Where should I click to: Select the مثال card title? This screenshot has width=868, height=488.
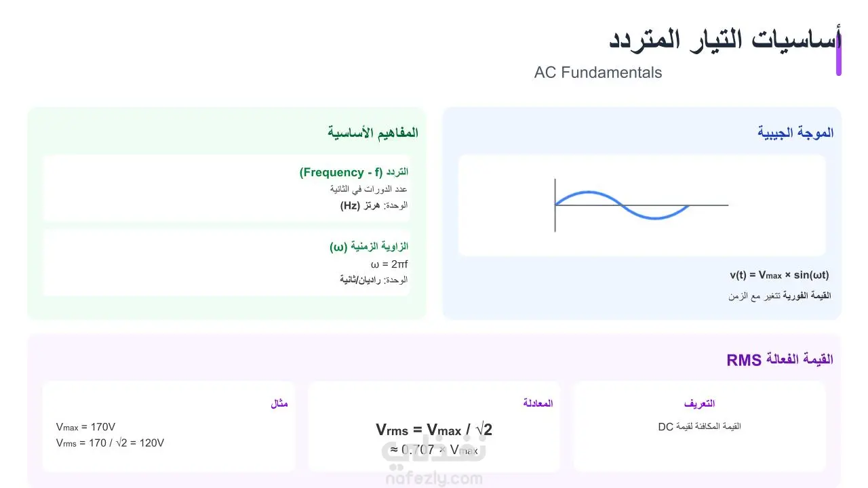tap(279, 403)
